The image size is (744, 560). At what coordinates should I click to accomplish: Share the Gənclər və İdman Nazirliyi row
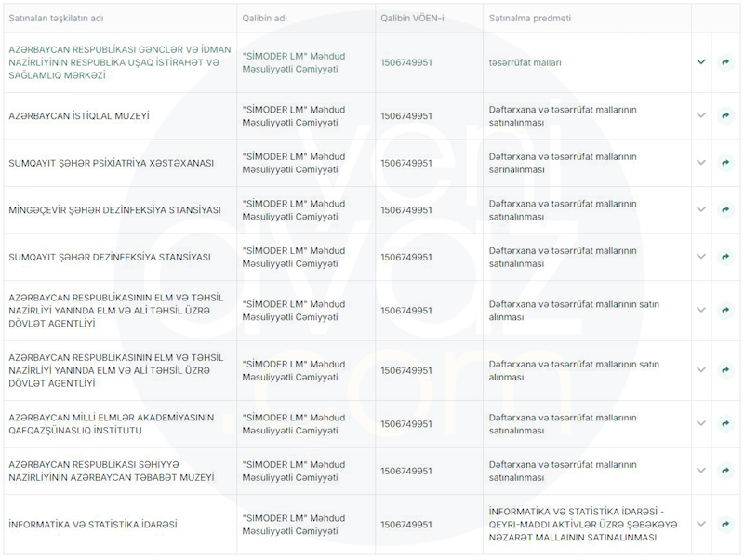[725, 61]
